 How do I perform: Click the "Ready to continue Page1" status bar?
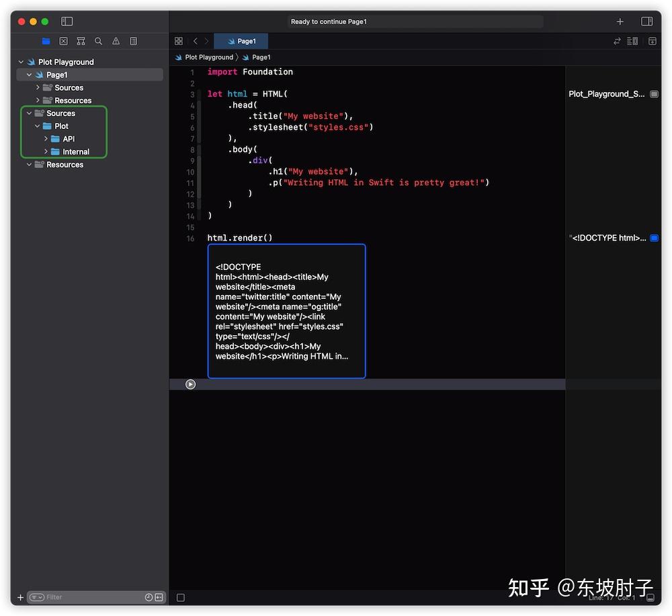point(415,21)
